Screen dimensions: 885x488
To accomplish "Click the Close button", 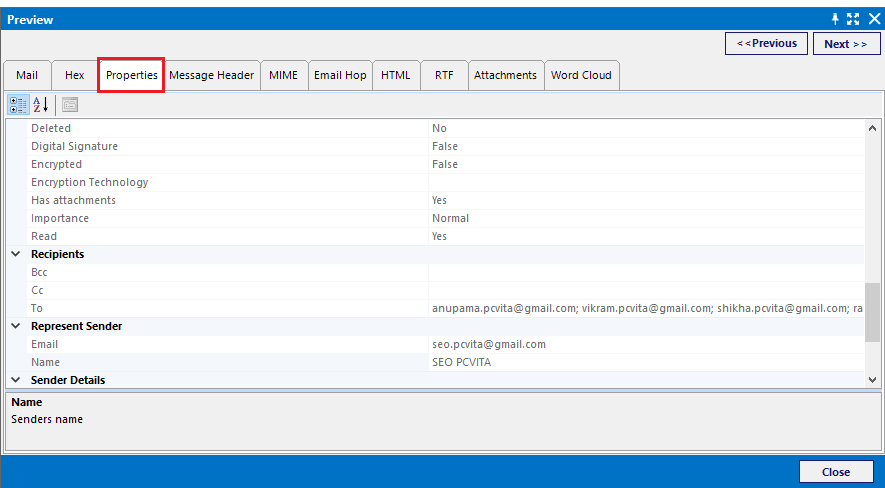I will click(x=836, y=472).
